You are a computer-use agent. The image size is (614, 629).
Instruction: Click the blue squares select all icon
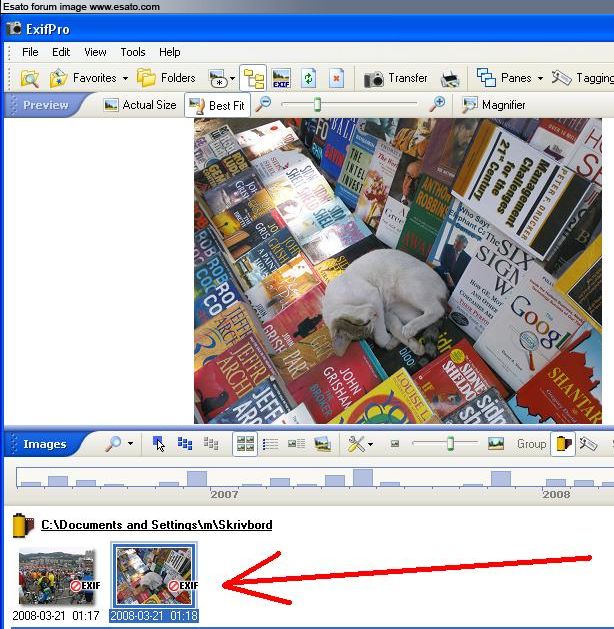pyautogui.click(x=184, y=444)
